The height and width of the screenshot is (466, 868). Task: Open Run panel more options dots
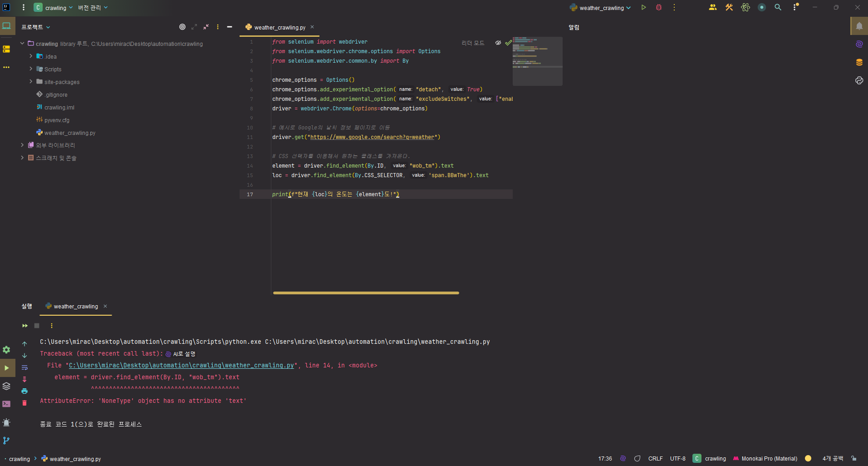(x=52, y=326)
